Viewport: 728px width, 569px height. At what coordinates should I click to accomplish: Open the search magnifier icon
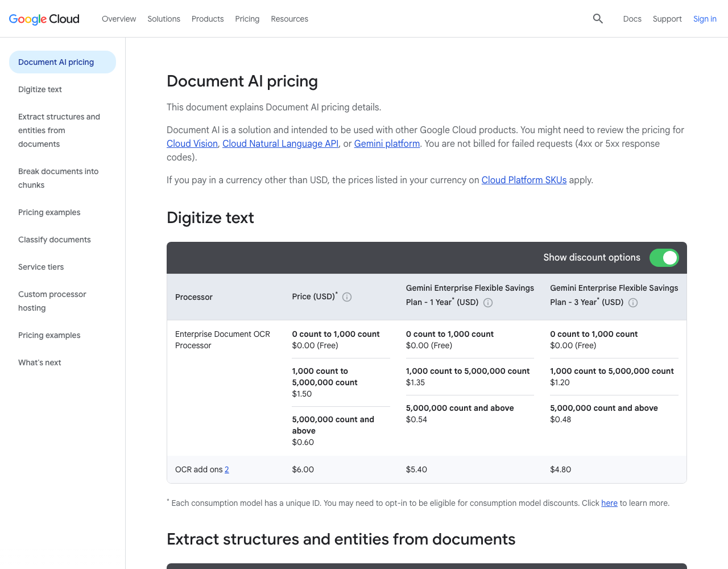click(x=598, y=19)
